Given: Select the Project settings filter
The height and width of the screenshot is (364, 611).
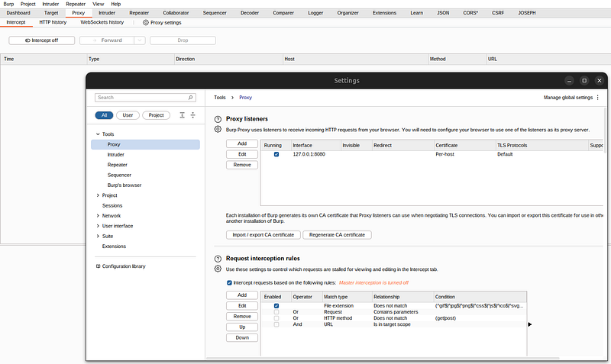Looking at the screenshot, I should tap(157, 115).
